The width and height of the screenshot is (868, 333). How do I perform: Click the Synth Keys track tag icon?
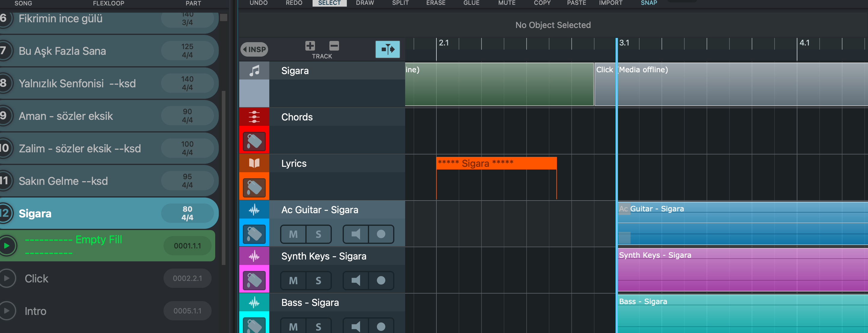(254, 280)
